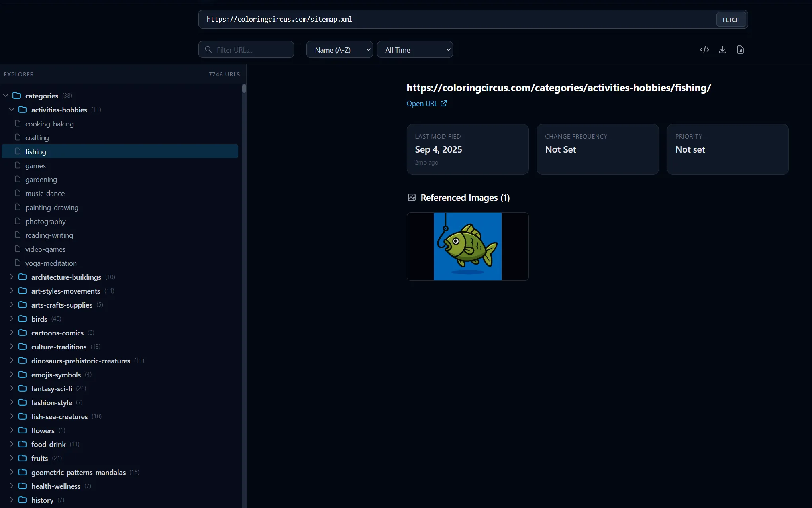Click the download sitemap icon

(x=722, y=49)
